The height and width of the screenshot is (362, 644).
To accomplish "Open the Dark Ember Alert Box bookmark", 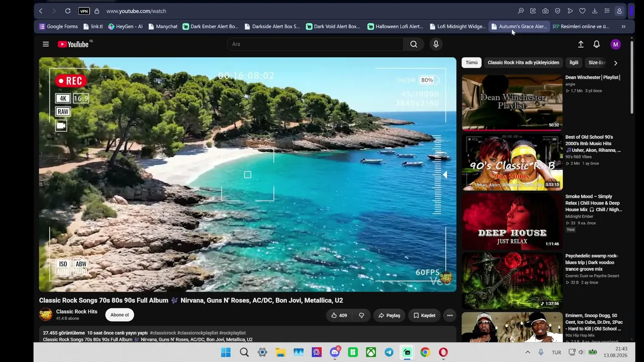I will click(x=210, y=27).
